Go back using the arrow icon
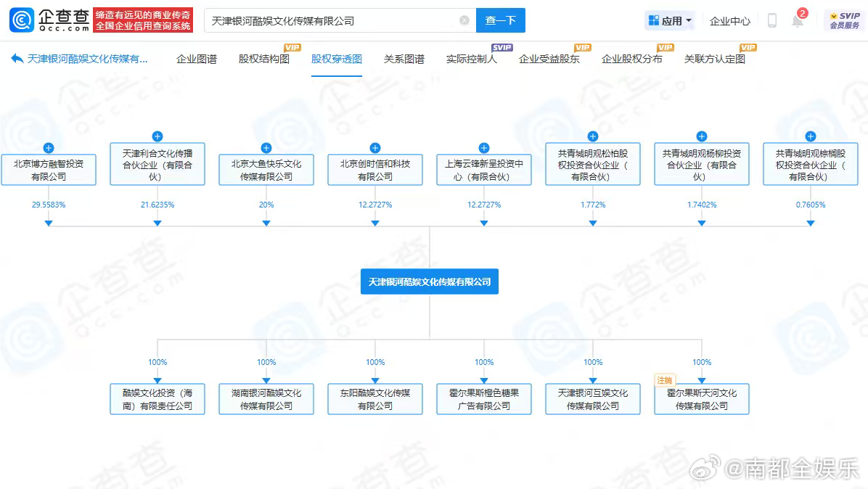This screenshot has height=489, width=868. [x=17, y=59]
